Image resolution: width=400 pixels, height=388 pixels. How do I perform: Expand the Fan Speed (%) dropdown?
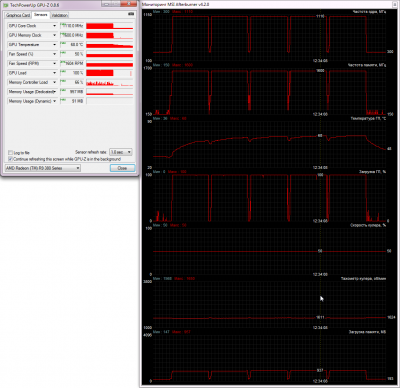(55, 54)
